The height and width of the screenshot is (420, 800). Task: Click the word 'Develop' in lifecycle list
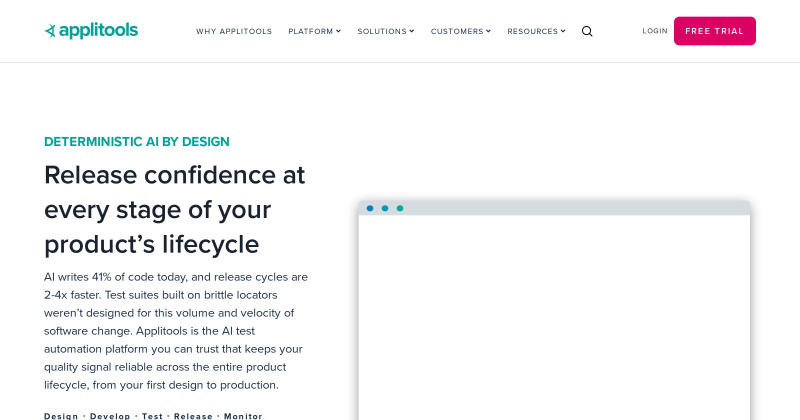[110, 416]
